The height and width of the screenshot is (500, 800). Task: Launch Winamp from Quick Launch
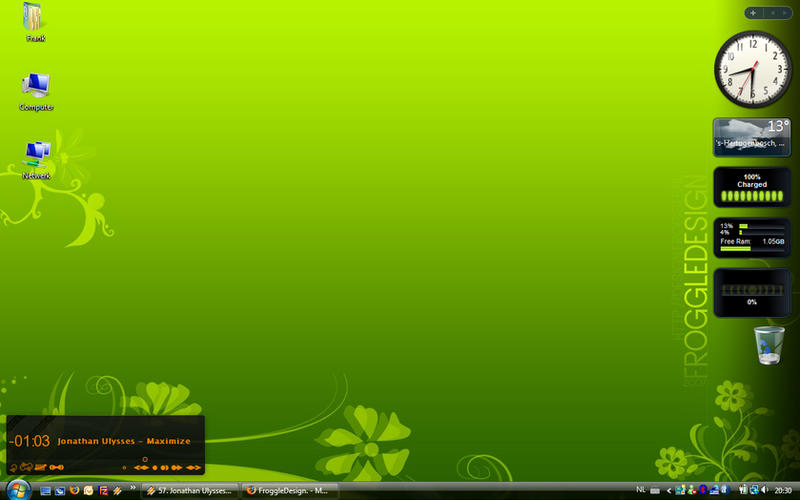117,491
